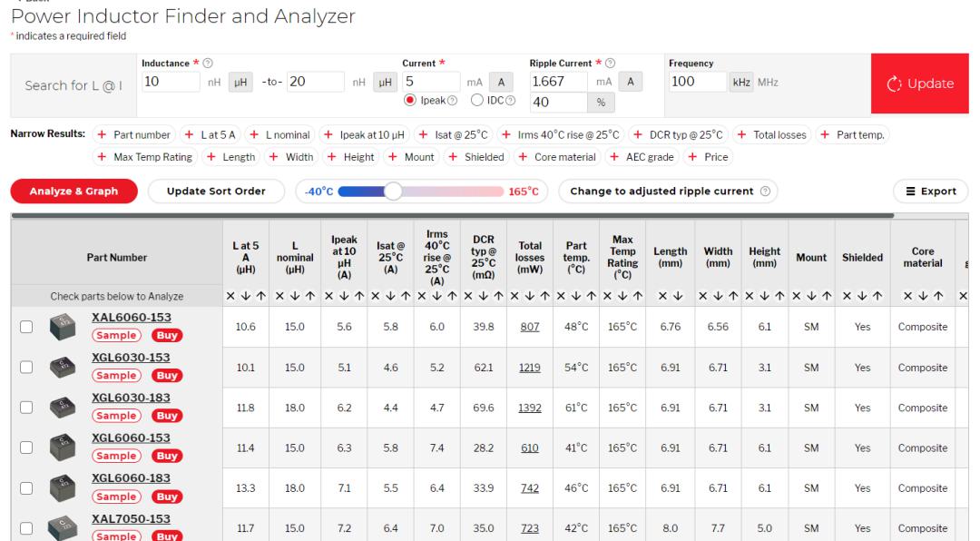The width and height of the screenshot is (980, 541).
Task: Click help icon beside adjusted ripple current
Action: tap(765, 192)
